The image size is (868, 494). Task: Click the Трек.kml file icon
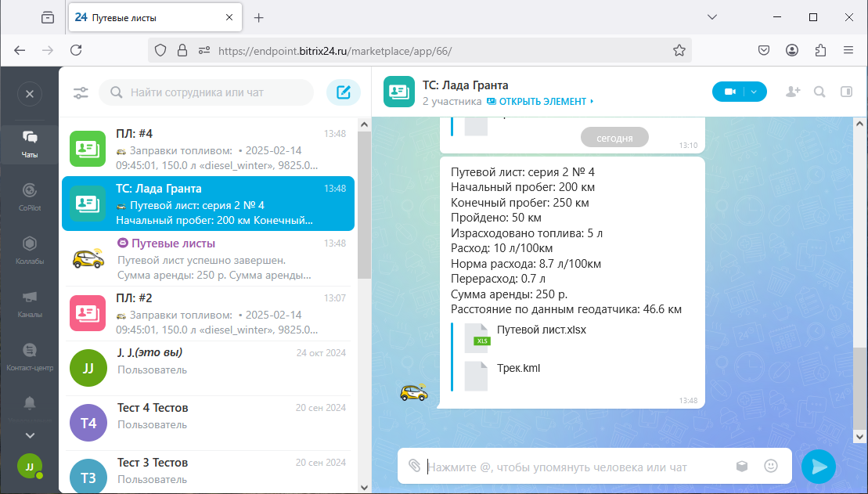tap(476, 376)
